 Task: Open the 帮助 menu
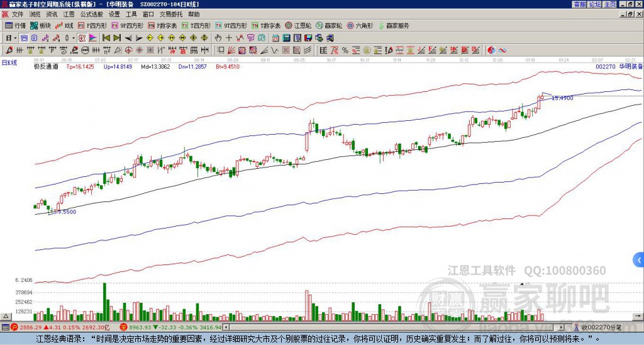(194, 14)
